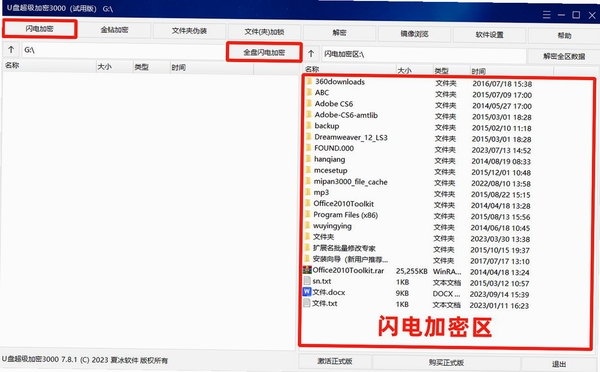Click the WinRA... type cell

pyautogui.click(x=447, y=272)
